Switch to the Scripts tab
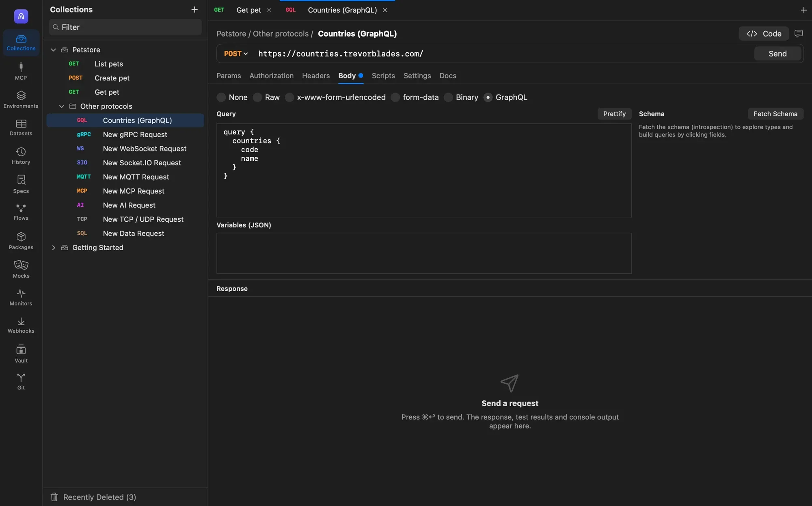 pos(383,76)
